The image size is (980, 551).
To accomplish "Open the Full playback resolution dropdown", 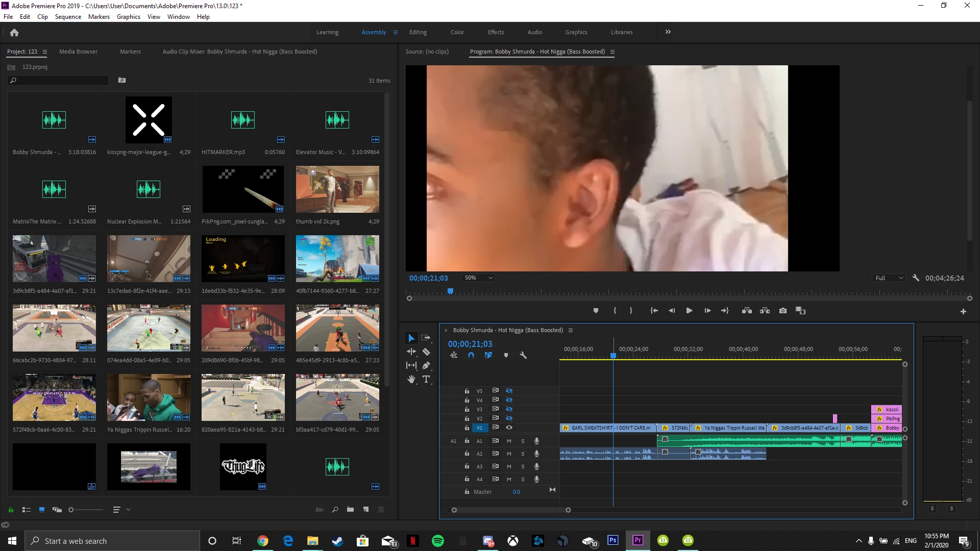I will [889, 278].
